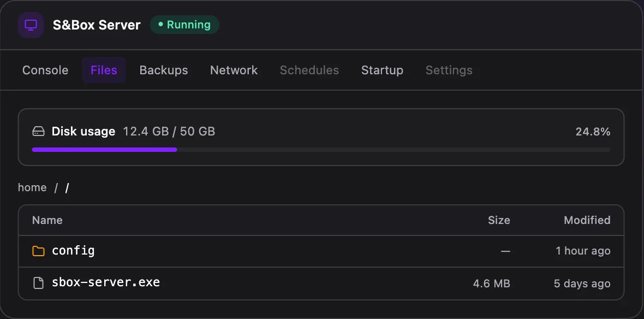644x319 pixels.
Task: Select the Files tab
Action: coord(104,70)
